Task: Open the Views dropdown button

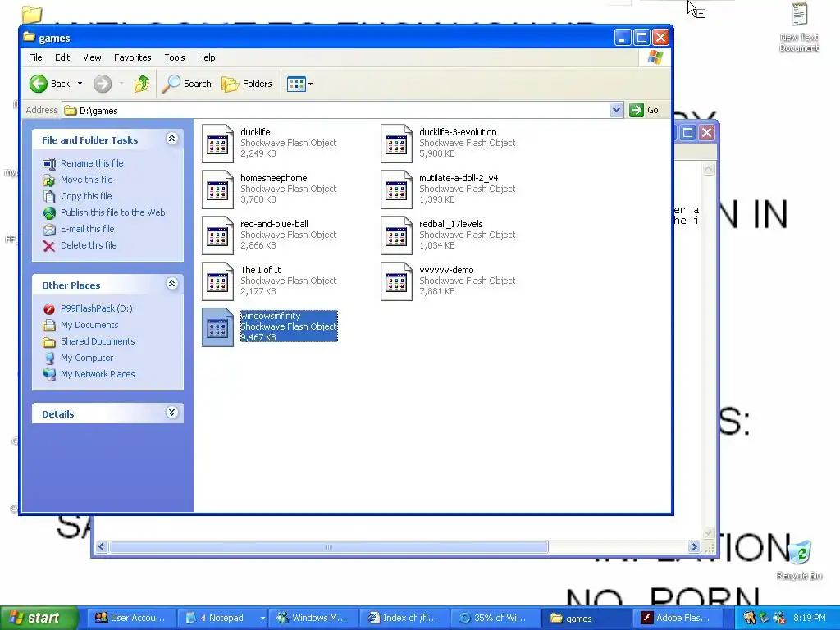Action: pos(299,84)
